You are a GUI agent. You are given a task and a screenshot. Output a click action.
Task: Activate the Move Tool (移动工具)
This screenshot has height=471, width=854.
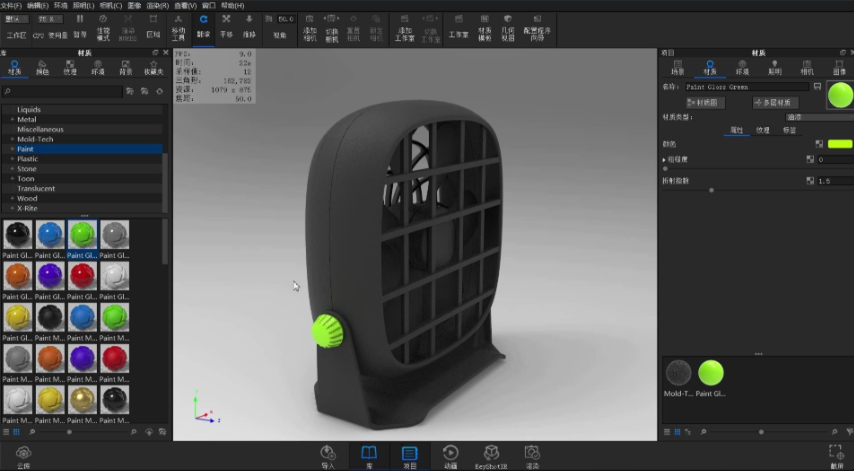tap(178, 28)
